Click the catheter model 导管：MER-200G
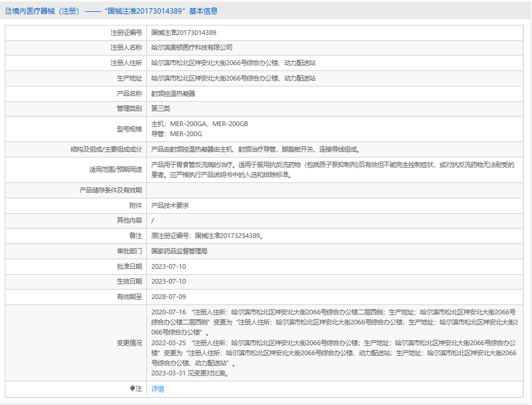The width and height of the screenshot is (532, 405). [x=177, y=134]
